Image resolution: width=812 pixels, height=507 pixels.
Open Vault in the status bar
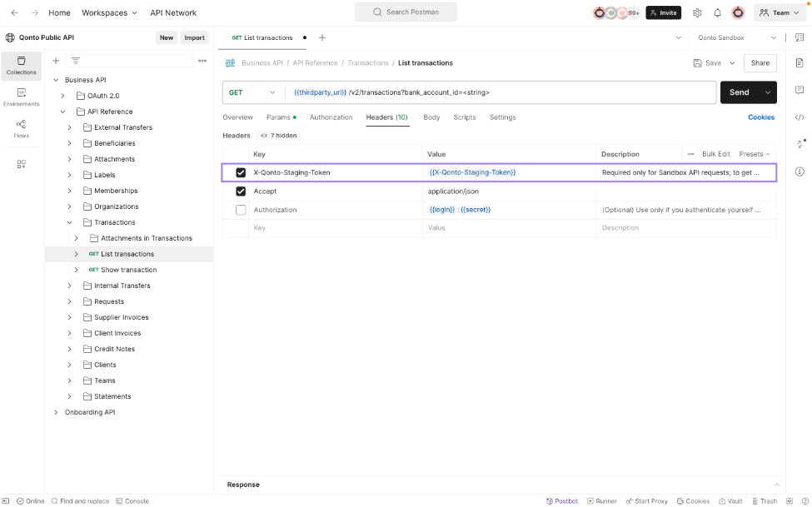tap(730, 501)
